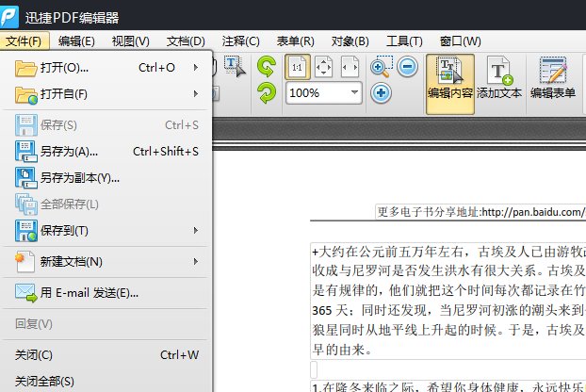The width and height of the screenshot is (586, 392).
Task: Click the open folder icon beside 打开(O)
Action: coord(25,69)
